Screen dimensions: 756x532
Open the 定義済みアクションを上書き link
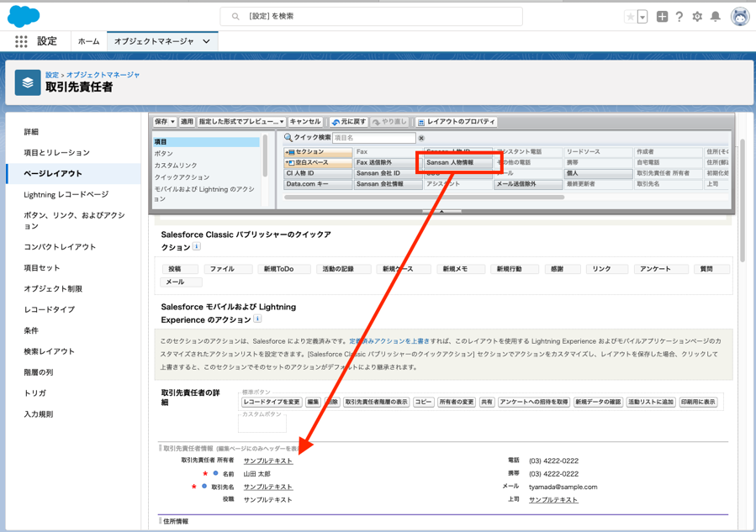[389, 341]
